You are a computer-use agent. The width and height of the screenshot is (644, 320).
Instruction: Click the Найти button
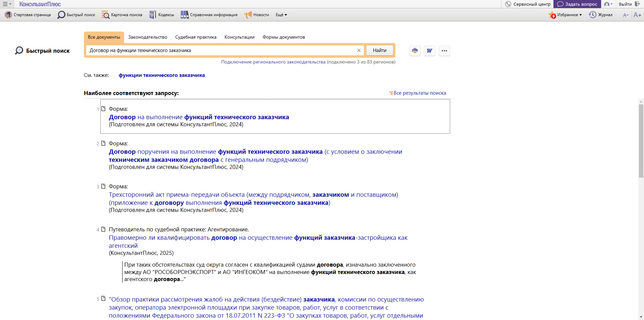coord(380,50)
